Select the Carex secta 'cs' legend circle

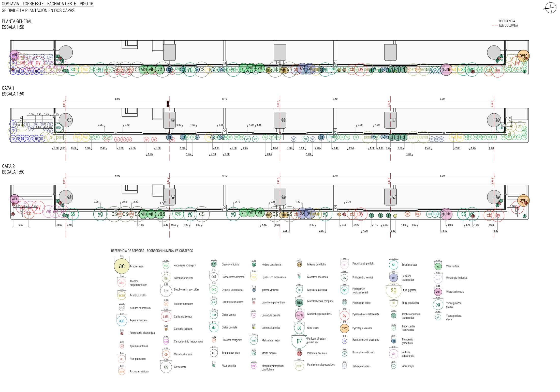(x=166, y=367)
